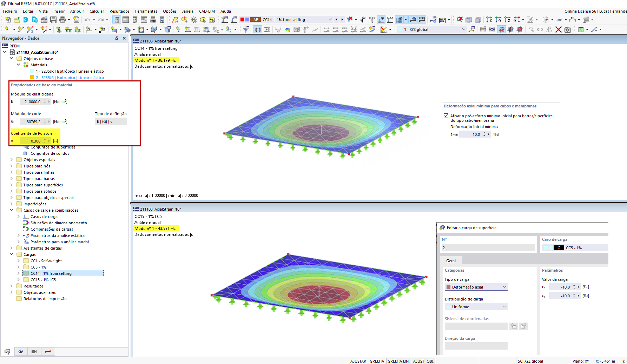Open the Resultados menu
Viewport: 627px width, 364px height.
pos(119,11)
